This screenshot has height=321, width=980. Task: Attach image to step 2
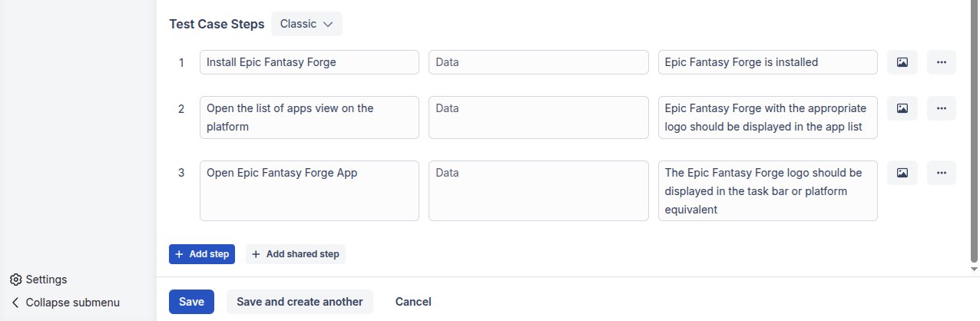(902, 108)
